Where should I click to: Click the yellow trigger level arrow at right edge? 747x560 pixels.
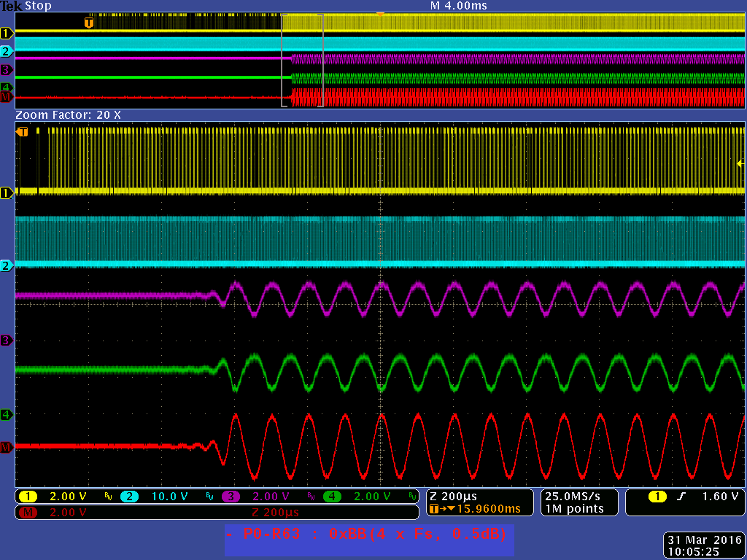tap(741, 164)
